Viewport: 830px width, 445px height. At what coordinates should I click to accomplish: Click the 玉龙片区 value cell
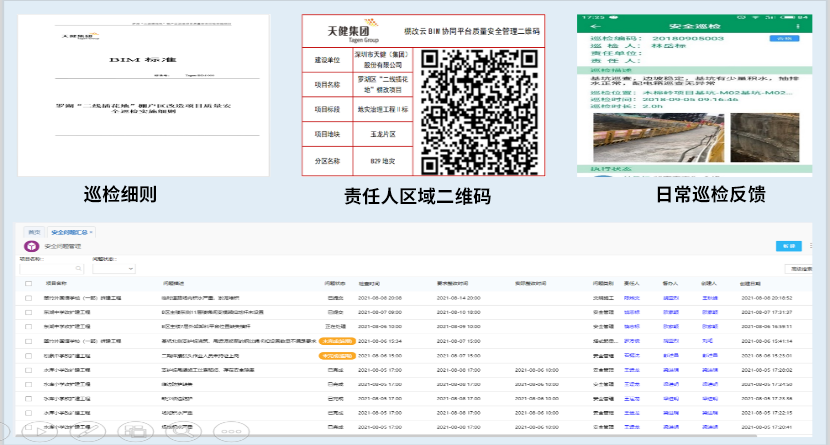383,134
